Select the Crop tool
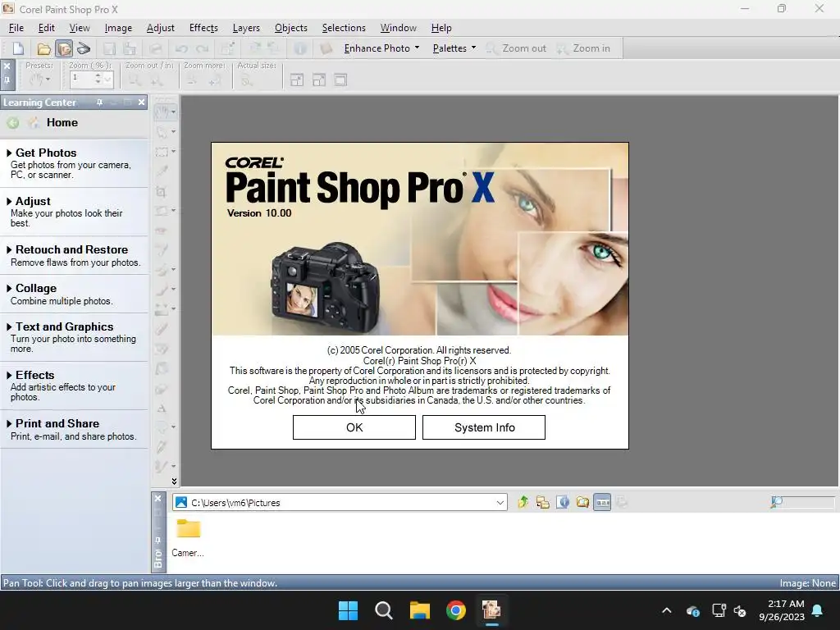This screenshot has width=840, height=630. click(x=162, y=191)
